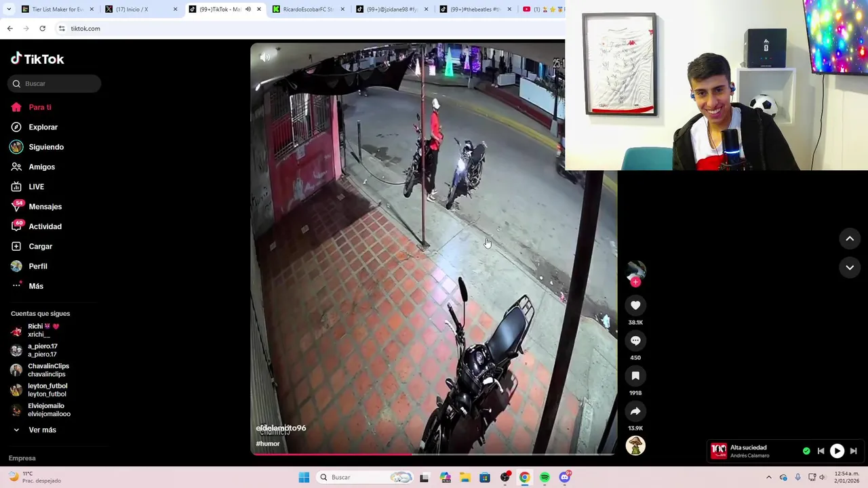Viewport: 868px width, 488px height.
Task: Click the TikTok logo
Action: tap(37, 59)
